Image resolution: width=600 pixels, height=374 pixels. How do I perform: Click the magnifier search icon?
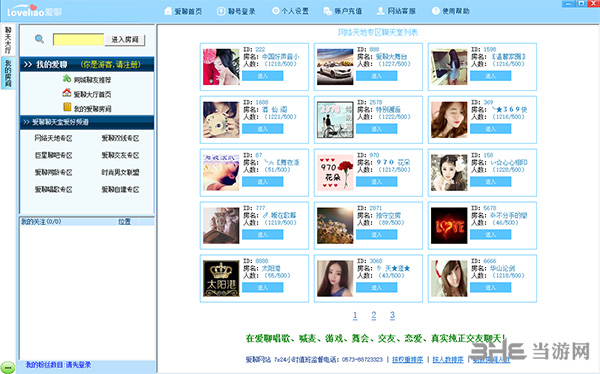click(x=39, y=39)
